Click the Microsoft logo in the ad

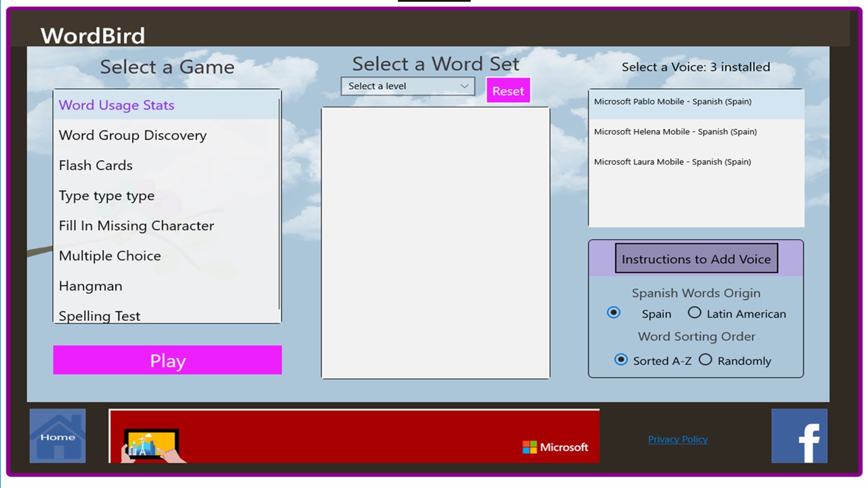[556, 447]
